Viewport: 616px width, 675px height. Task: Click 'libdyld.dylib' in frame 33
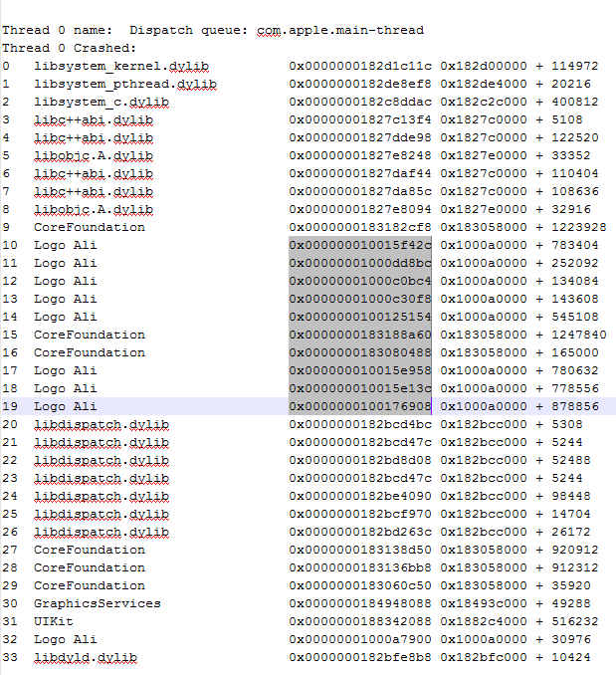86,658
